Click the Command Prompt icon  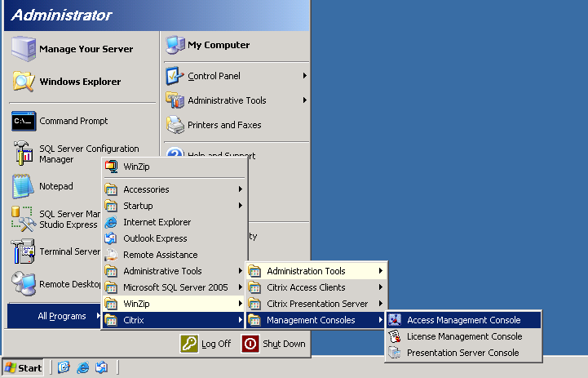click(x=24, y=121)
